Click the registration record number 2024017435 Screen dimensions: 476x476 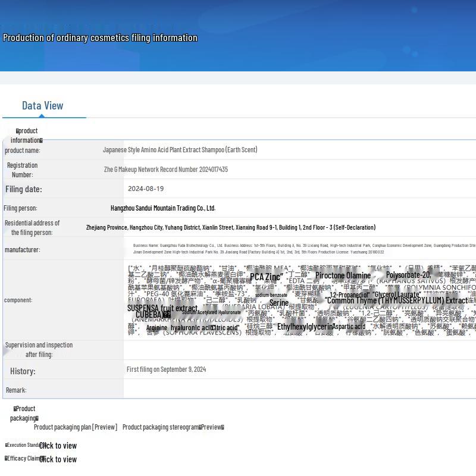[165, 170]
